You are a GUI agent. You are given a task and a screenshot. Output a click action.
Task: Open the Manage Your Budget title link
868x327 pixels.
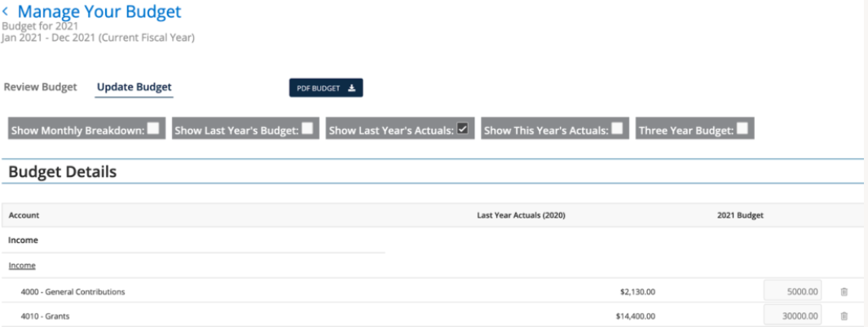[x=99, y=11]
